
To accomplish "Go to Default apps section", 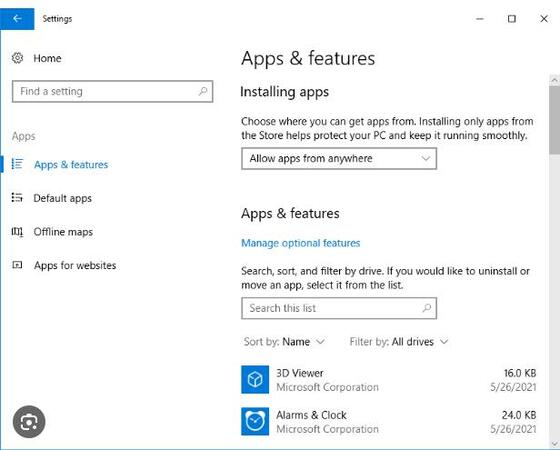I will 62,198.
